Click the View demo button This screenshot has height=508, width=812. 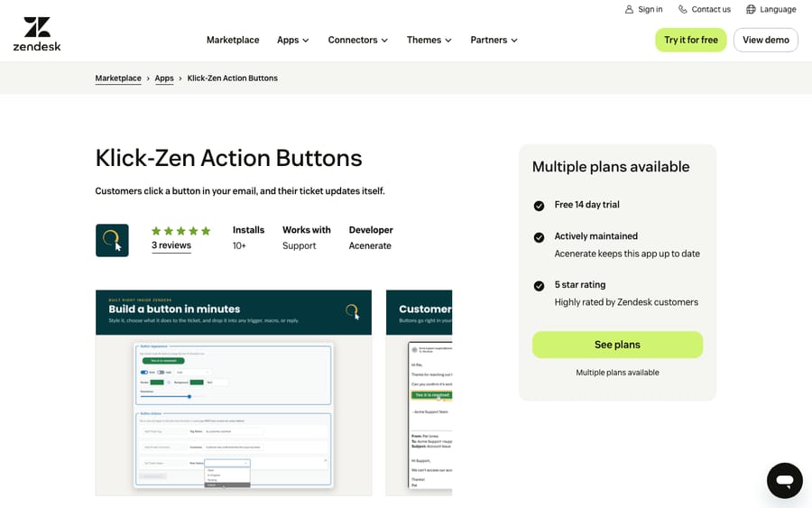pyautogui.click(x=766, y=40)
